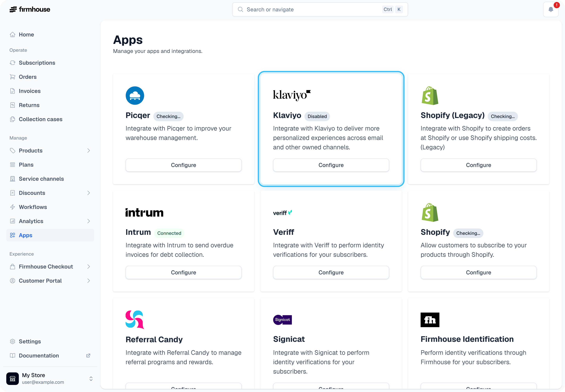Open the Documentation link
This screenshot has height=392, width=565.
[x=50, y=356]
